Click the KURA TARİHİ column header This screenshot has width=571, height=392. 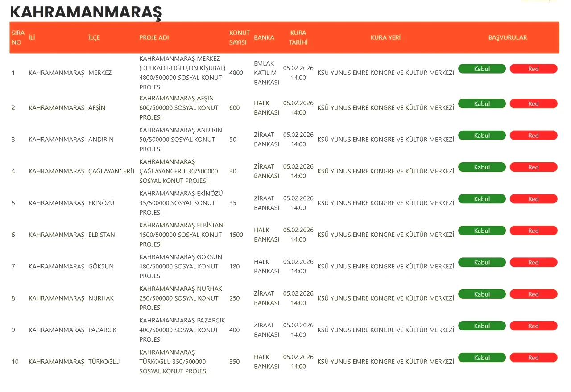298,37
